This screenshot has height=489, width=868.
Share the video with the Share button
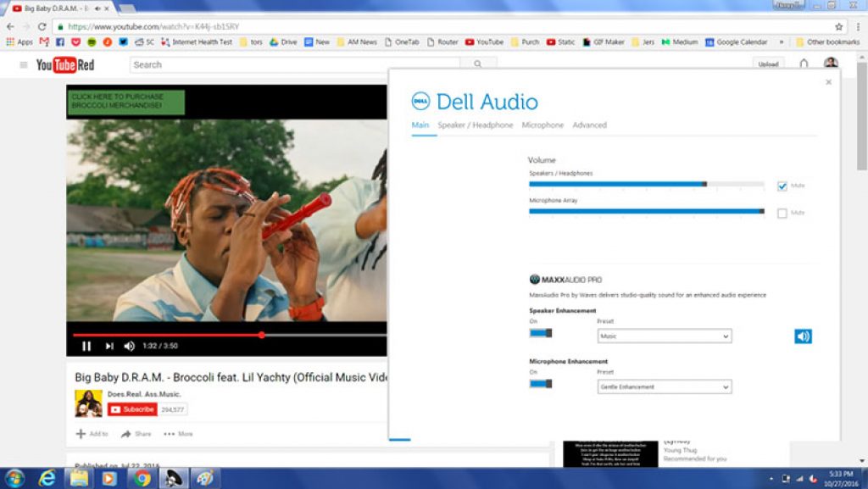click(x=136, y=434)
